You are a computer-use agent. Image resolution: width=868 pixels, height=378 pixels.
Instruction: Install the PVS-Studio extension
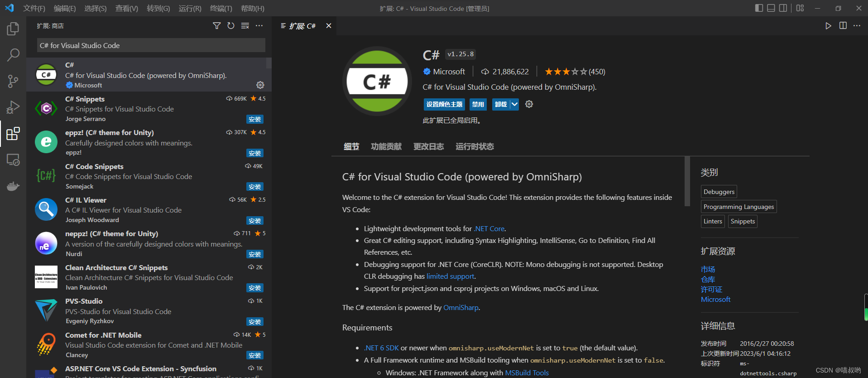[255, 322]
